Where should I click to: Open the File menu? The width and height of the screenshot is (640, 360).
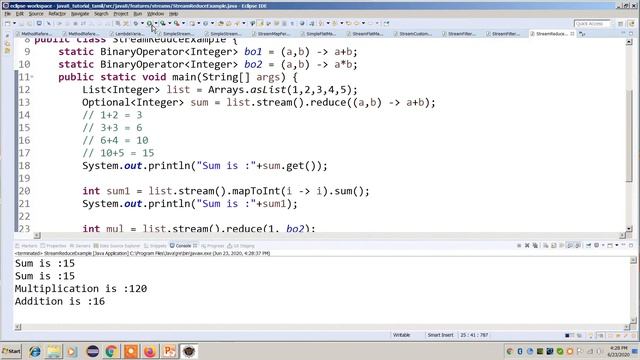[x=7, y=13]
